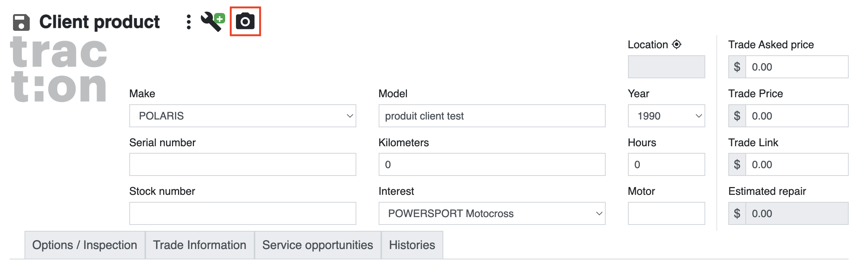Focus the Serial number input field
The width and height of the screenshot is (868, 262).
[x=242, y=164]
